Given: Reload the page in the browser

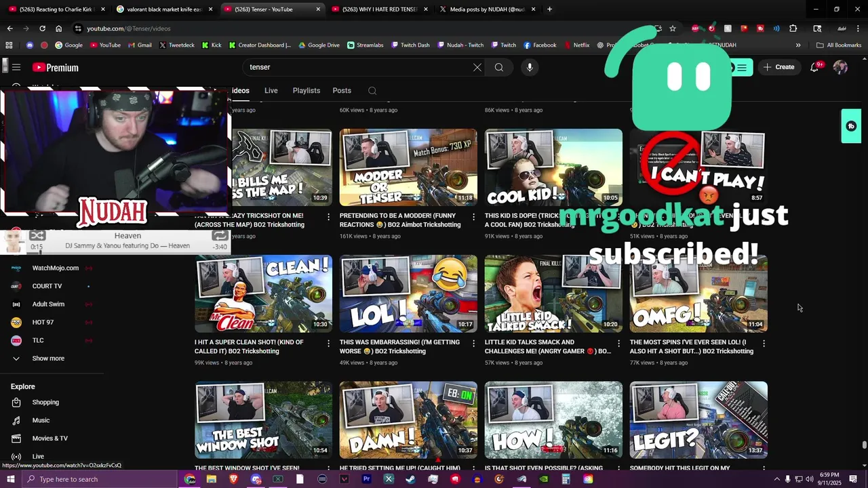Looking at the screenshot, I should [42, 28].
